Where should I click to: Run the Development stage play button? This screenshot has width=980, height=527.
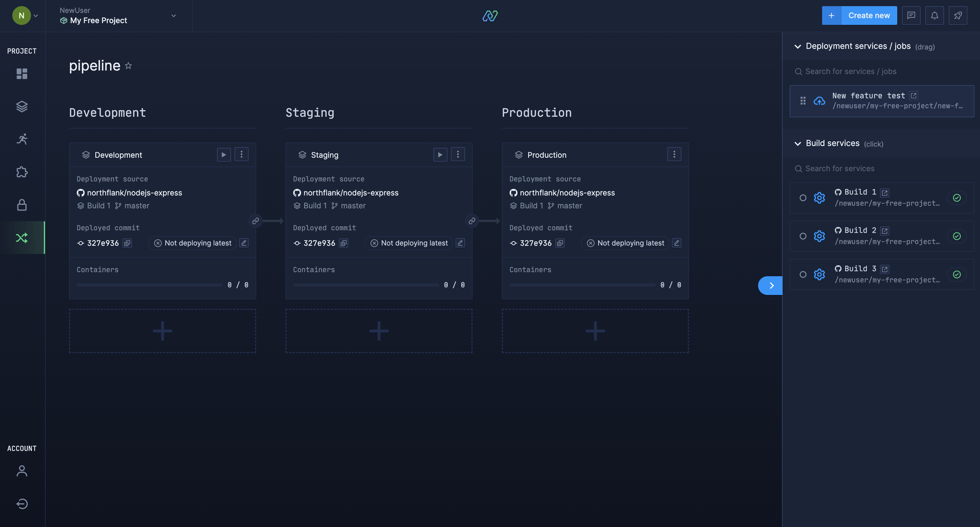coord(224,155)
